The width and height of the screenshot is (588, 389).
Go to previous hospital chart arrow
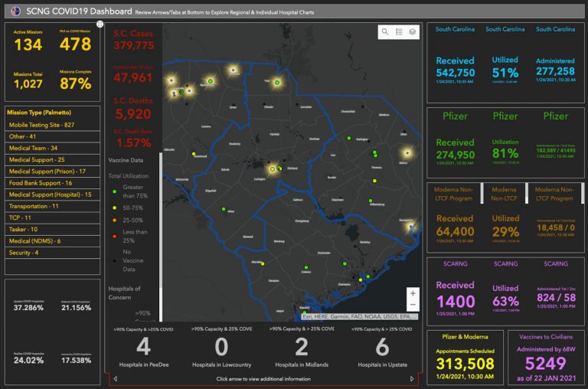[115, 379]
